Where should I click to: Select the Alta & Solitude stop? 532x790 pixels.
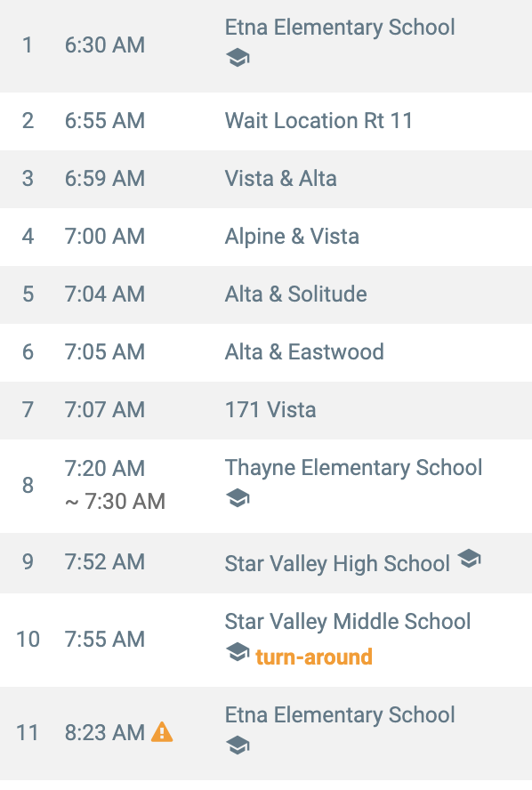pos(266,294)
